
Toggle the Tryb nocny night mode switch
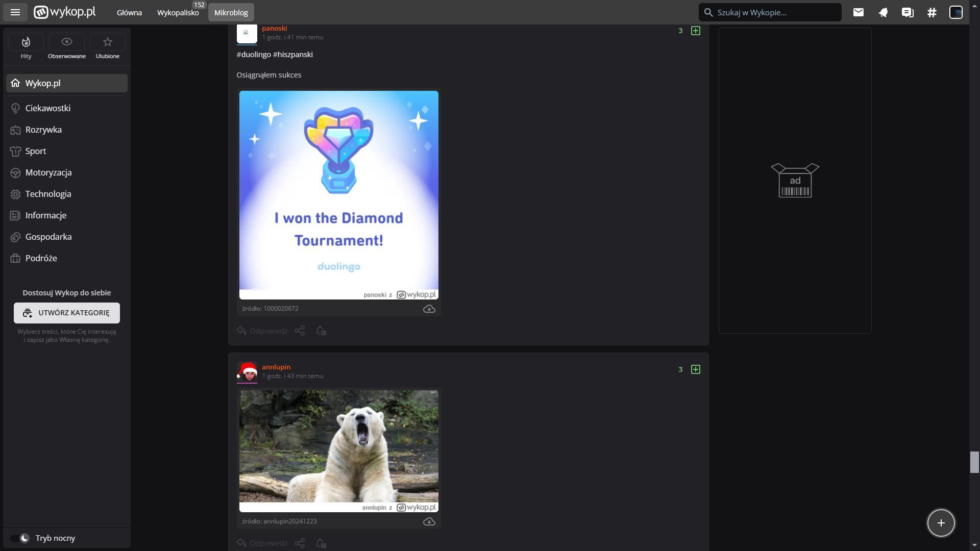click(x=20, y=538)
